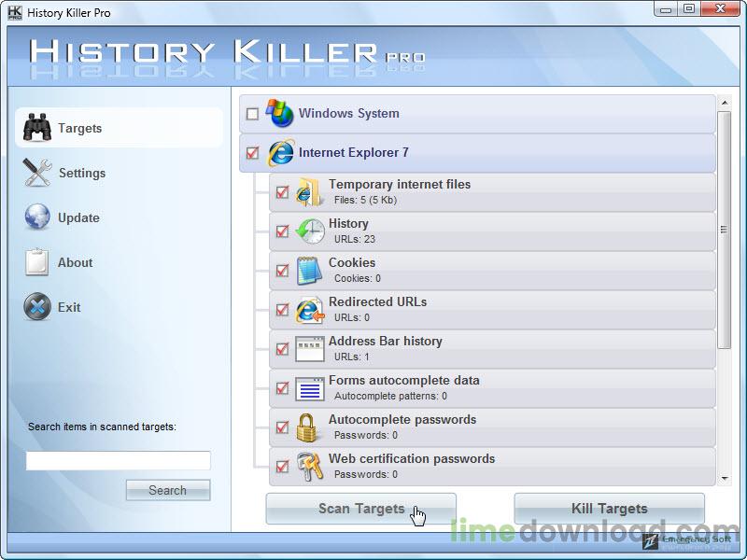Uncheck the Temporary internet files checkbox

click(282, 192)
